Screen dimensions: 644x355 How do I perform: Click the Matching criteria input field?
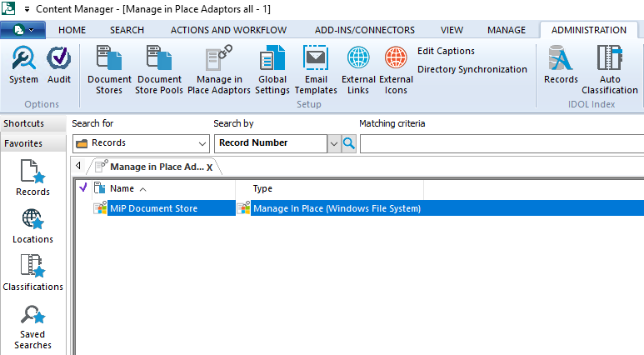[500, 143]
